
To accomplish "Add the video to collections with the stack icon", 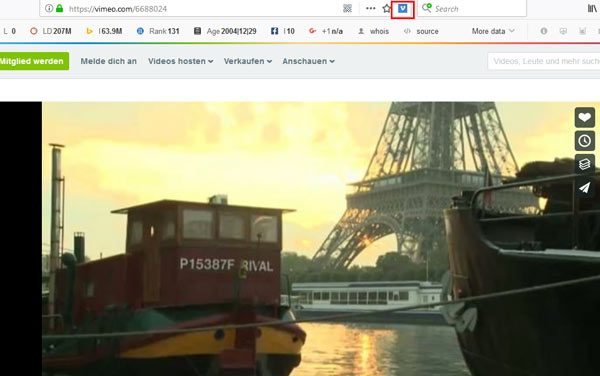I will point(584,164).
